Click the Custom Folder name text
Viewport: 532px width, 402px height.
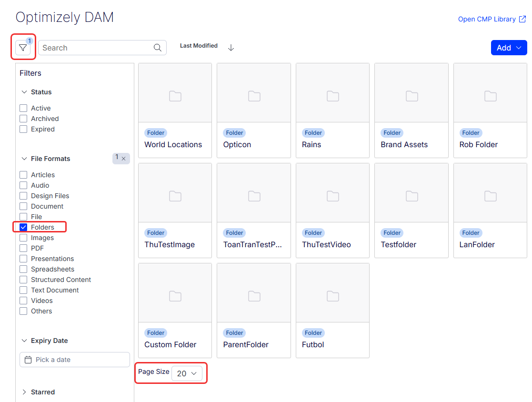point(171,345)
